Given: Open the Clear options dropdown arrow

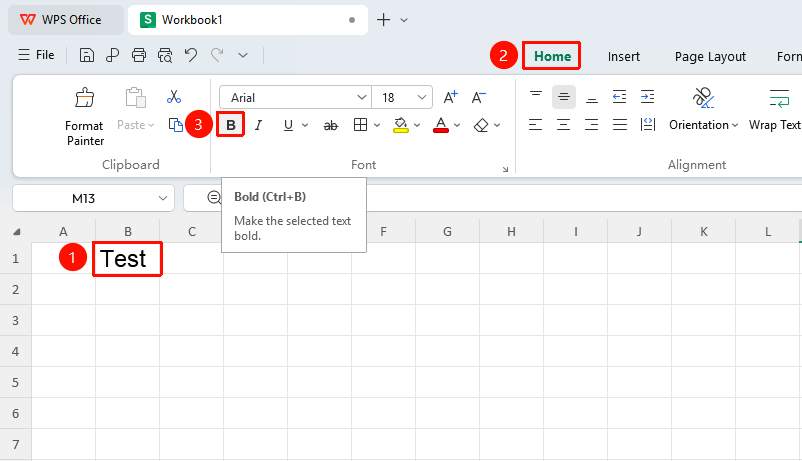Looking at the screenshot, I should pyautogui.click(x=497, y=125).
